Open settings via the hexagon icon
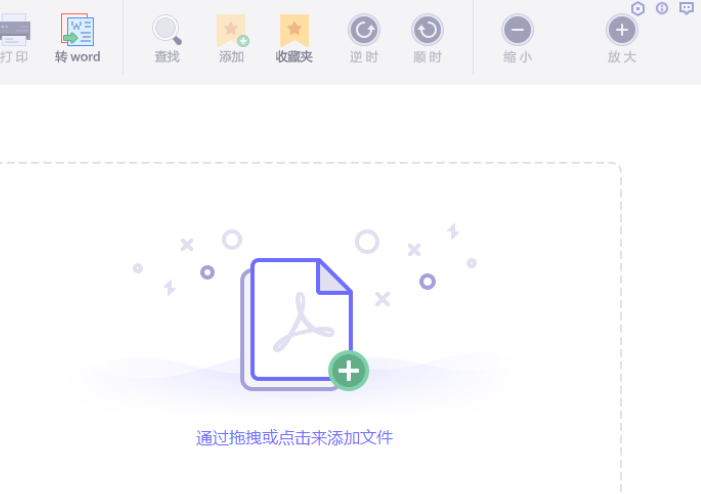This screenshot has width=701, height=494. click(x=638, y=8)
